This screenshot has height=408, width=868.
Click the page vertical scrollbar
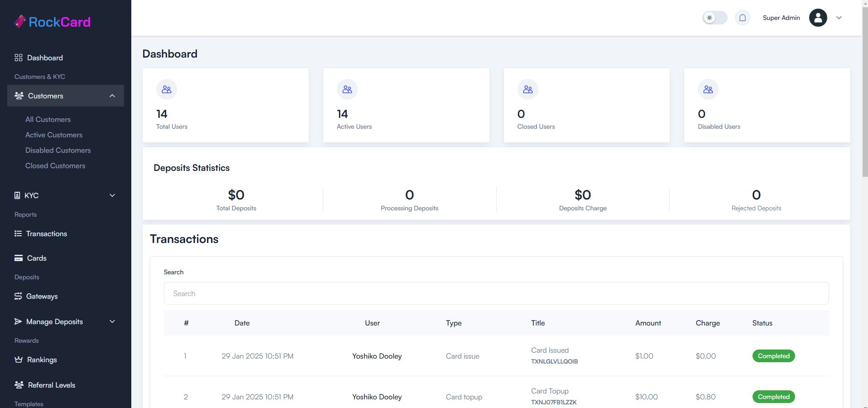click(864, 91)
